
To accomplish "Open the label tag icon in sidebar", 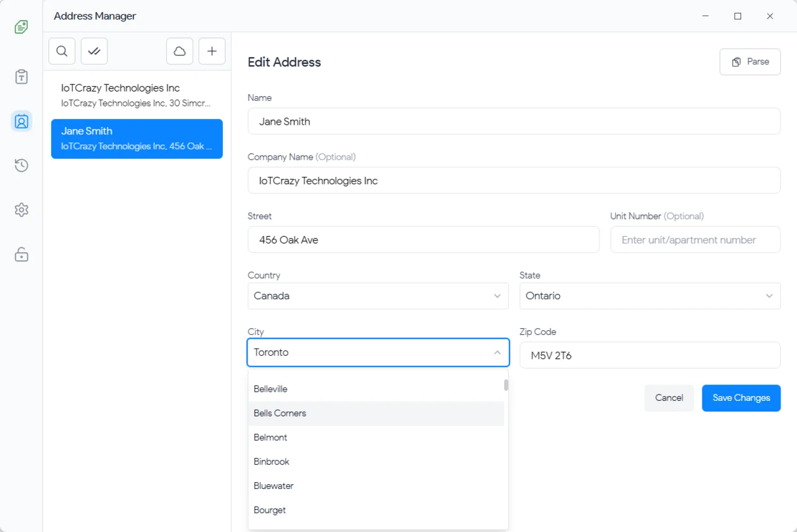I will [21, 27].
